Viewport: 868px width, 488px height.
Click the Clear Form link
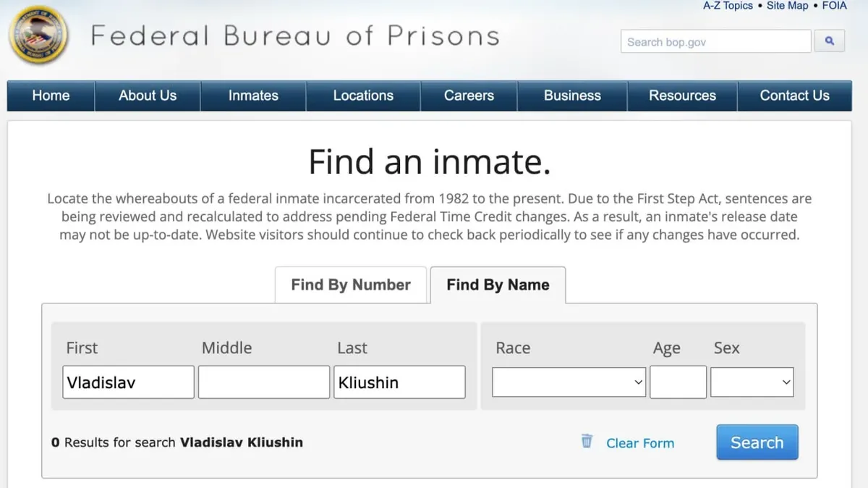pos(640,443)
